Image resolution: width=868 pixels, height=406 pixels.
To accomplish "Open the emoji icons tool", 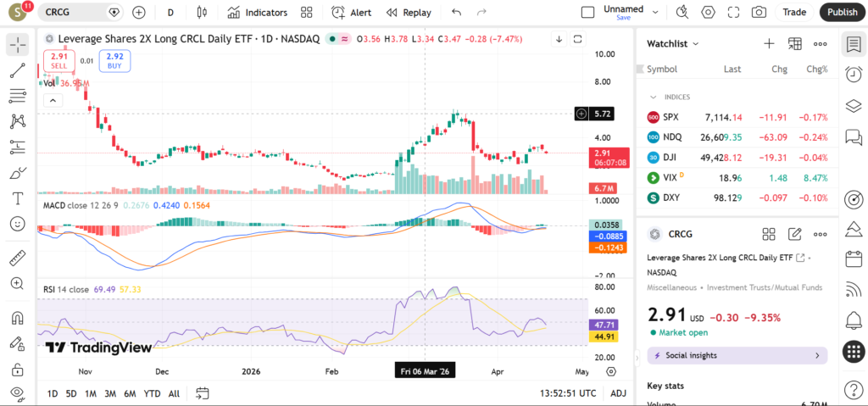I will [18, 224].
